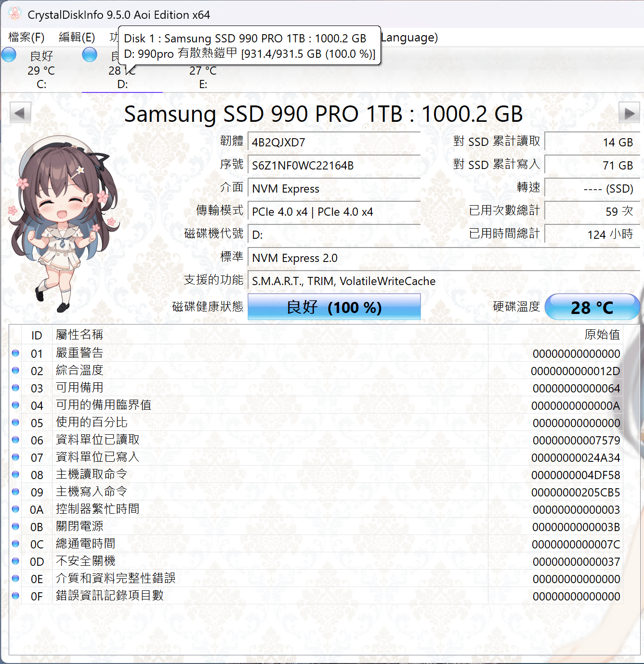Screen dimensions: 644x664
Task: Click the ID column header
Action: pos(37,335)
